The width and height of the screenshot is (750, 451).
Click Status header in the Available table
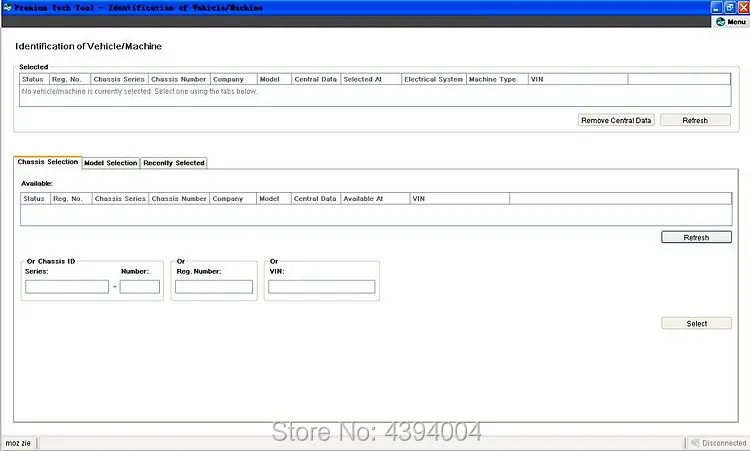tap(35, 198)
